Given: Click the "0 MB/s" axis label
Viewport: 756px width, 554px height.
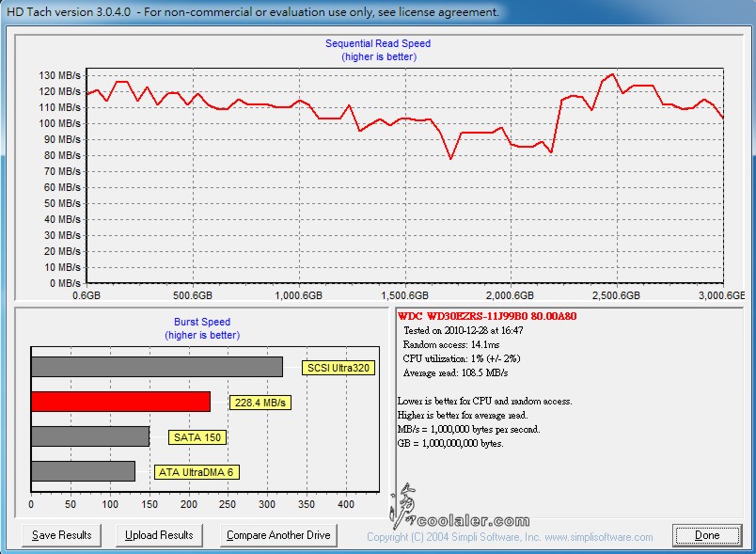Looking at the screenshot, I should click(x=65, y=283).
